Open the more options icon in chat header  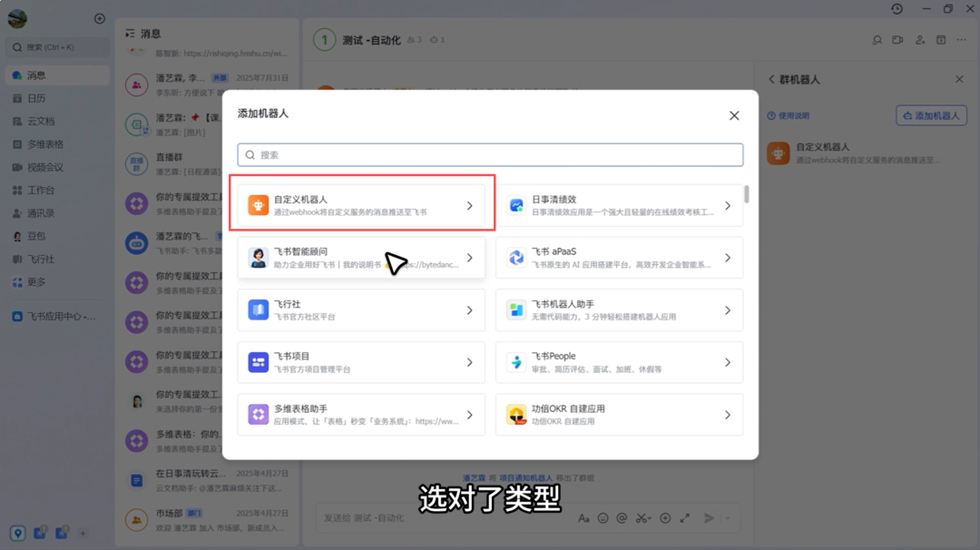[962, 40]
